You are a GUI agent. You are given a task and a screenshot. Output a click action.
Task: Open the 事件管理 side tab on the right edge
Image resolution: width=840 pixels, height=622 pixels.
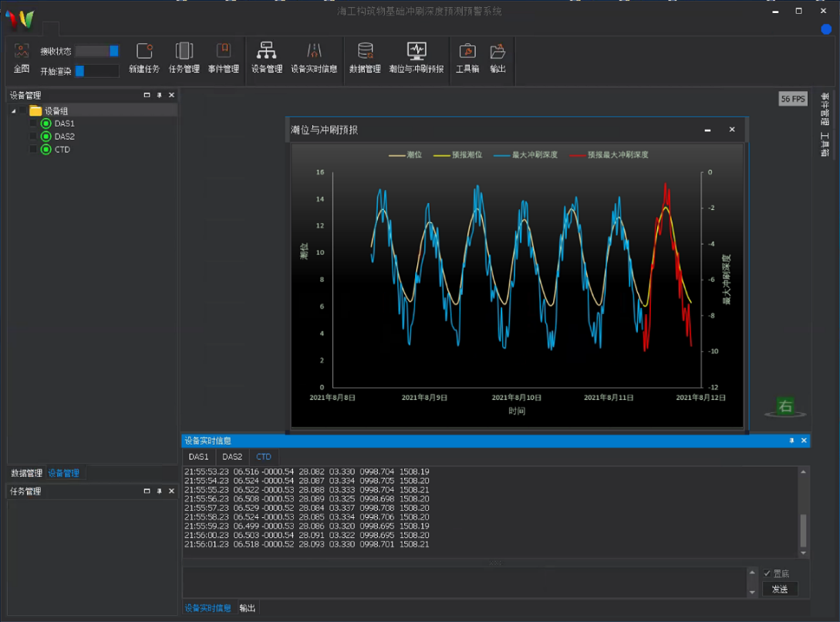click(x=825, y=109)
